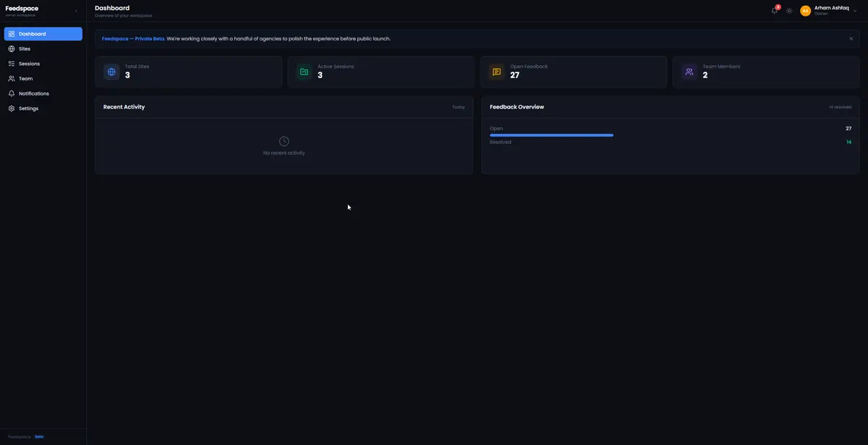
Task: Open the Total Sites card
Action: click(x=188, y=72)
